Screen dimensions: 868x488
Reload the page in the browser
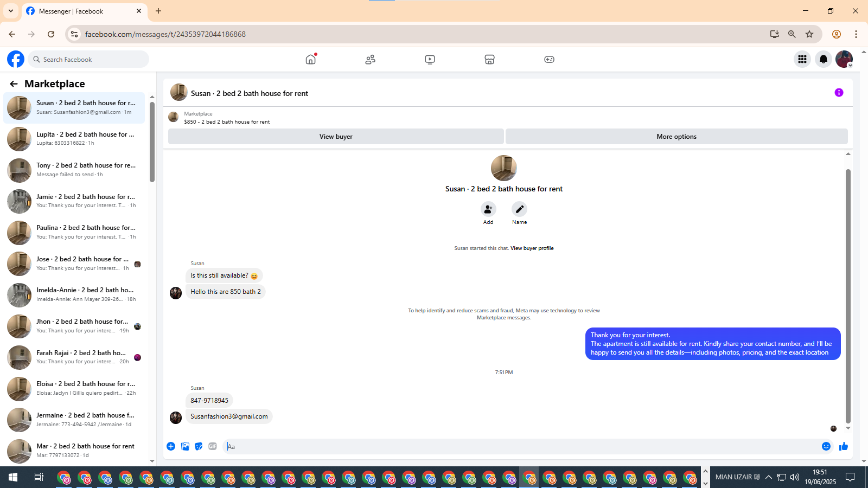[x=51, y=34]
